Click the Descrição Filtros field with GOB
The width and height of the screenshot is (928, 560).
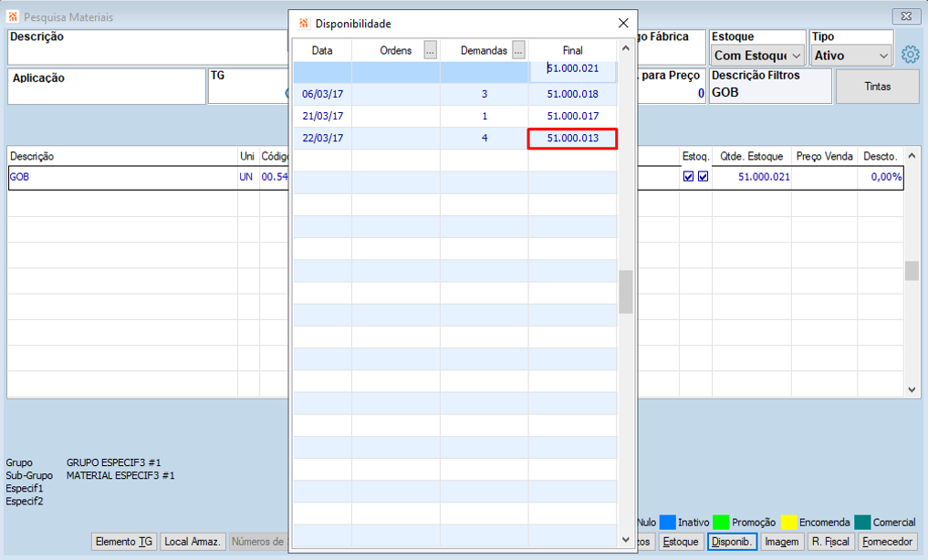(x=770, y=87)
